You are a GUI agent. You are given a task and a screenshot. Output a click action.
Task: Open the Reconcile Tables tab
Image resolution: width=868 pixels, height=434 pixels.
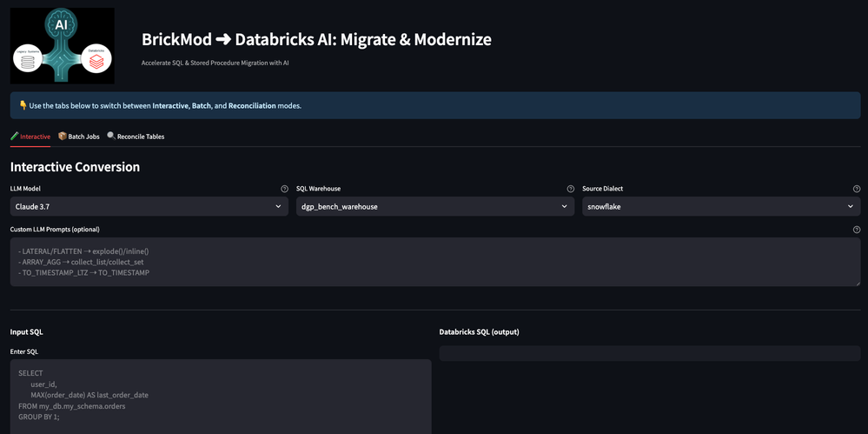(136, 137)
